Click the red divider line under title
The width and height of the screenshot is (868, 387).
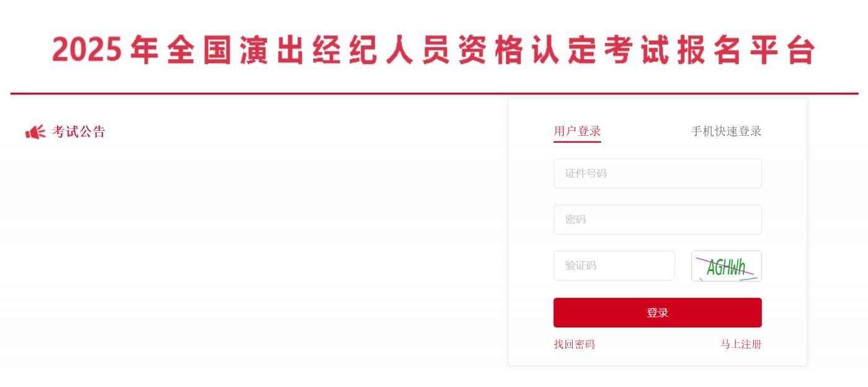(434, 94)
